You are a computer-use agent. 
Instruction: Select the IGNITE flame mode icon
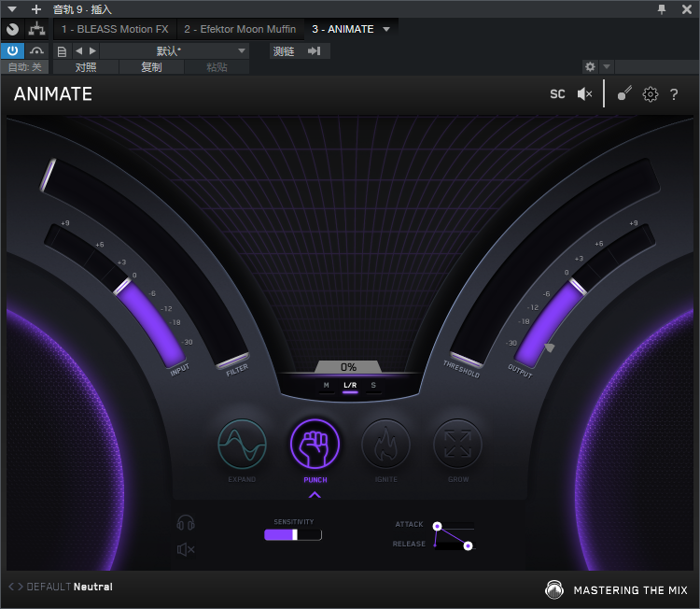point(385,444)
